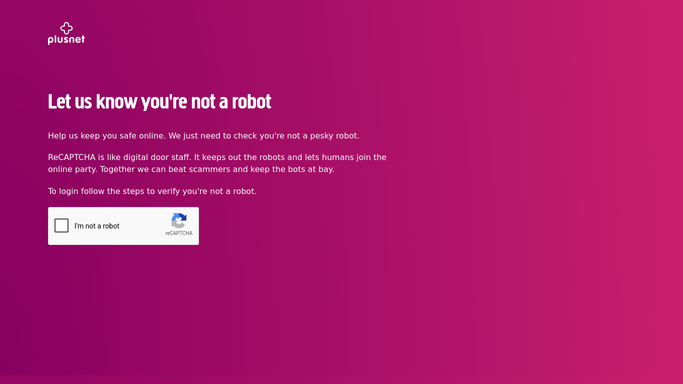Tick the "I'm not a robot" checkbox

click(61, 226)
